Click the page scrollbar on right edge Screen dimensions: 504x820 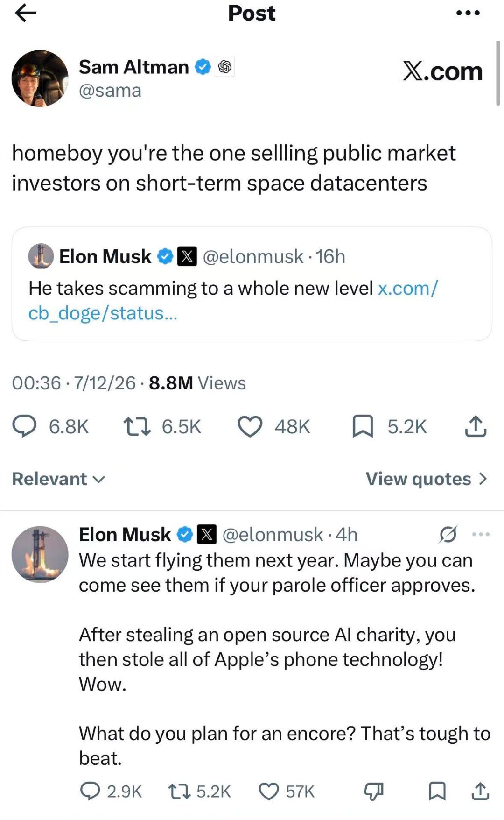click(x=498, y=73)
